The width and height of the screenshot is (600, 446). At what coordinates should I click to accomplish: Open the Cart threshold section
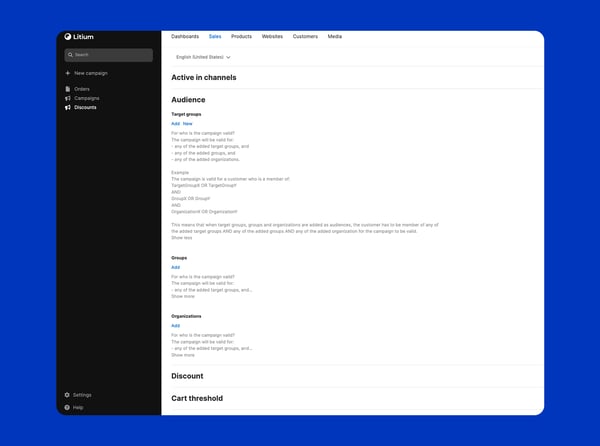tap(197, 398)
